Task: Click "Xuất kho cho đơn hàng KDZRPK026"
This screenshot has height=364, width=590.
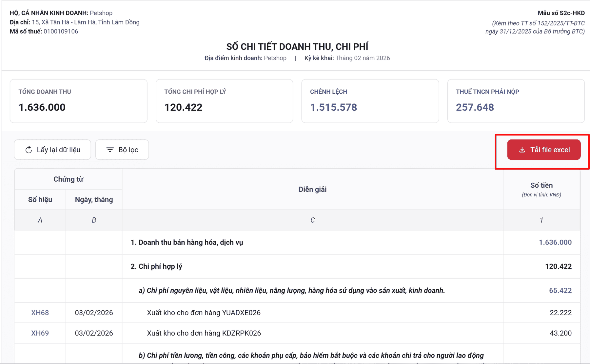Action: pos(204,333)
